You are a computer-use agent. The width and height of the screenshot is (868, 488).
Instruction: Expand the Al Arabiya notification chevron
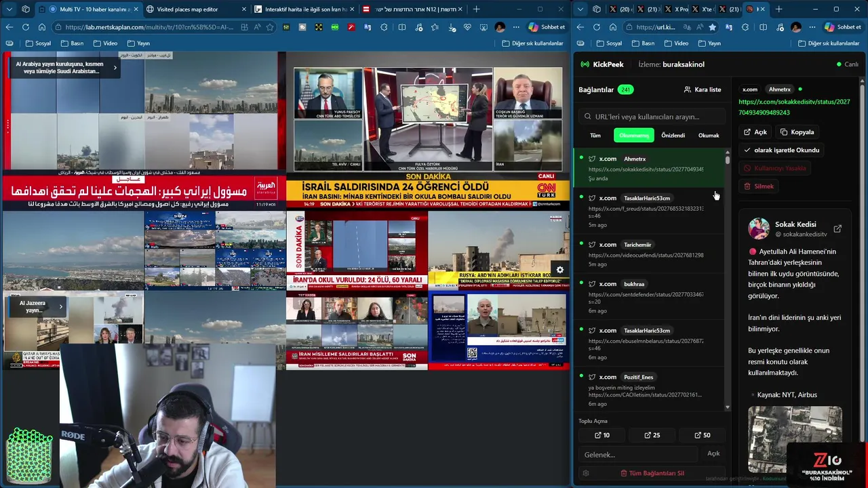click(115, 68)
